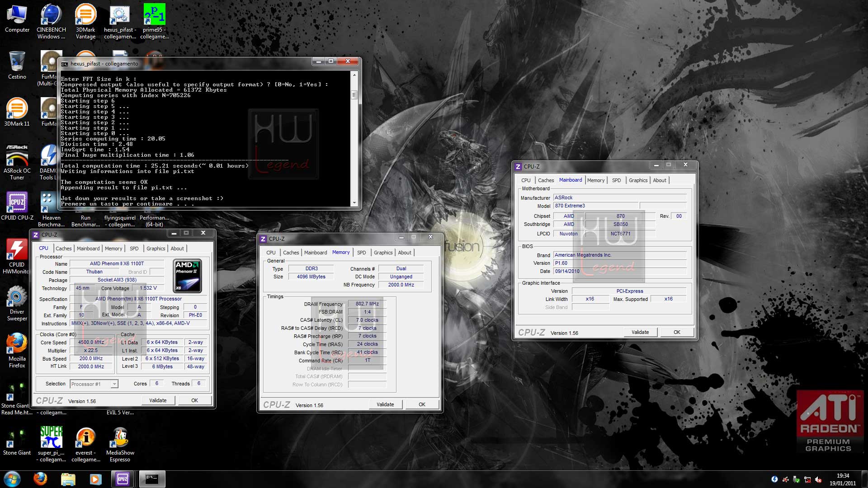Image resolution: width=868 pixels, height=488 pixels.
Task: Click the NB Frequency 2000.0 MHz value
Action: [401, 285]
